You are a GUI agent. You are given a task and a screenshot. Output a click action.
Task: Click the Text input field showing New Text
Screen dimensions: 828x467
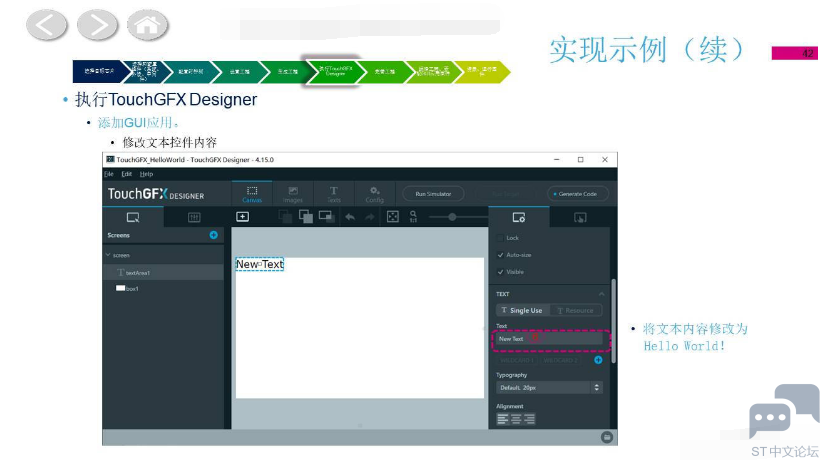click(x=549, y=339)
